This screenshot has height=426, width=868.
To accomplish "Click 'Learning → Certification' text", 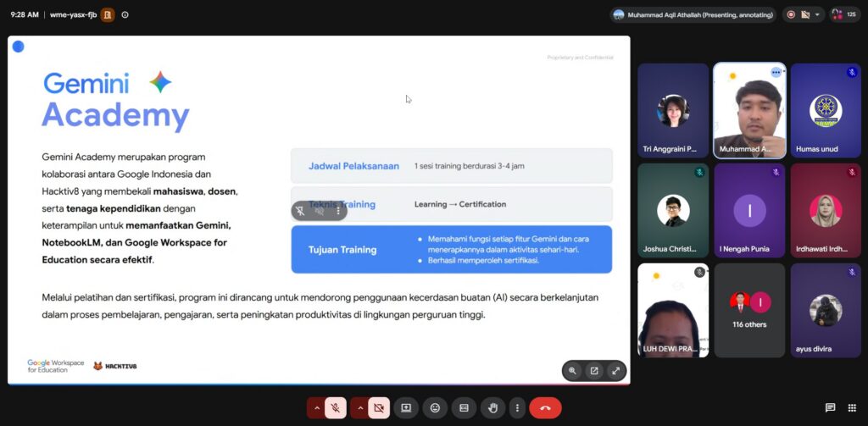I will coord(460,204).
